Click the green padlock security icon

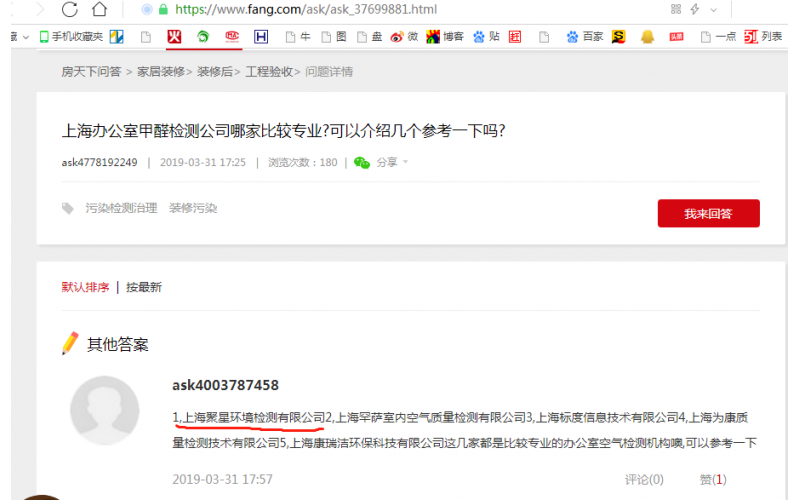pos(163,9)
